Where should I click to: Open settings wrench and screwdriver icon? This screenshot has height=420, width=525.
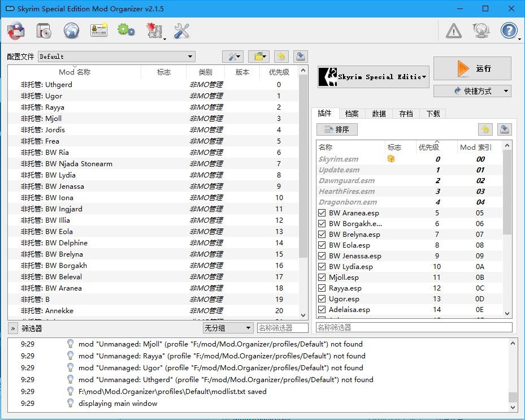tap(182, 31)
